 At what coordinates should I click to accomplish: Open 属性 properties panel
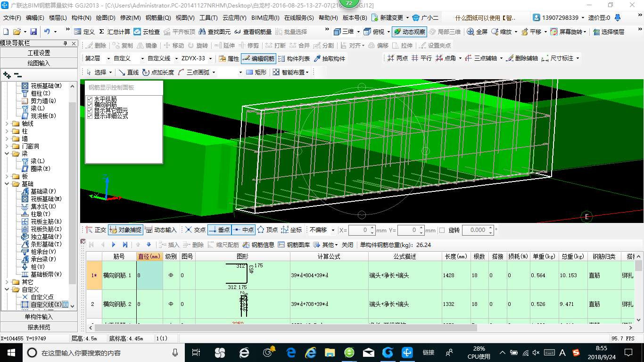point(229,58)
